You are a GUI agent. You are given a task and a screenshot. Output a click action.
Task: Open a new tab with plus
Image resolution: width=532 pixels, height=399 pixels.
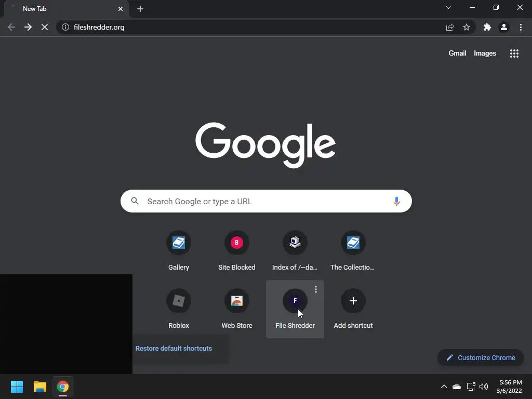140,9
